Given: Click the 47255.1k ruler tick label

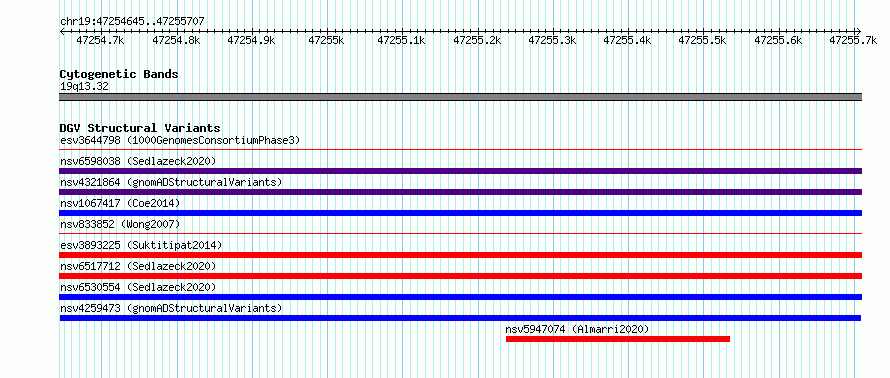Looking at the screenshot, I should pos(401,40).
